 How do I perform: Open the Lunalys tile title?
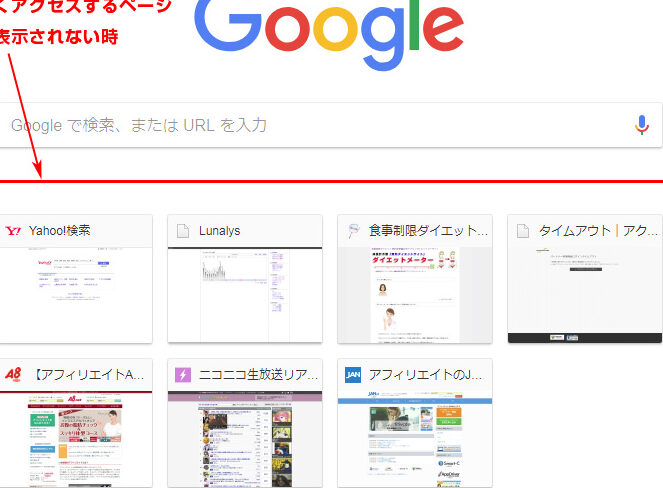[x=219, y=231]
